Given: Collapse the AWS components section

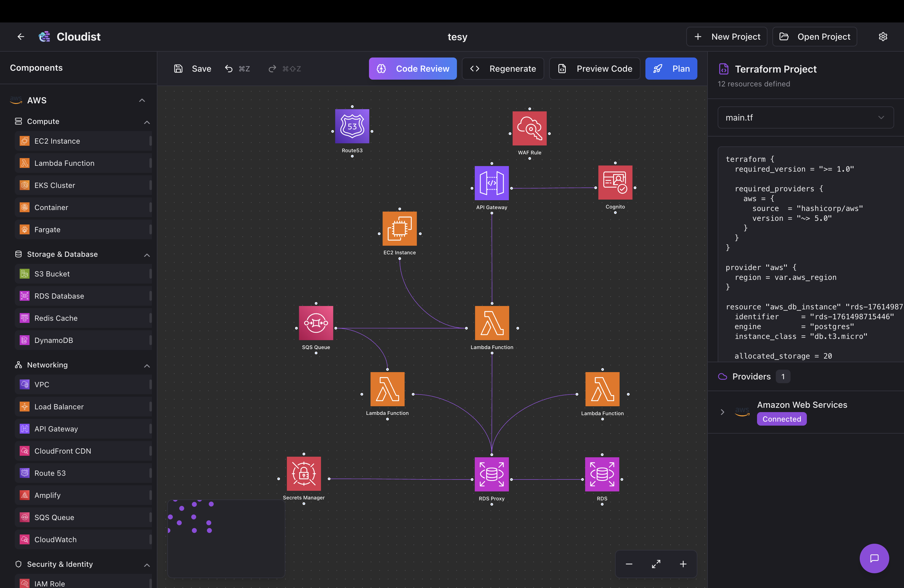Looking at the screenshot, I should click(142, 100).
